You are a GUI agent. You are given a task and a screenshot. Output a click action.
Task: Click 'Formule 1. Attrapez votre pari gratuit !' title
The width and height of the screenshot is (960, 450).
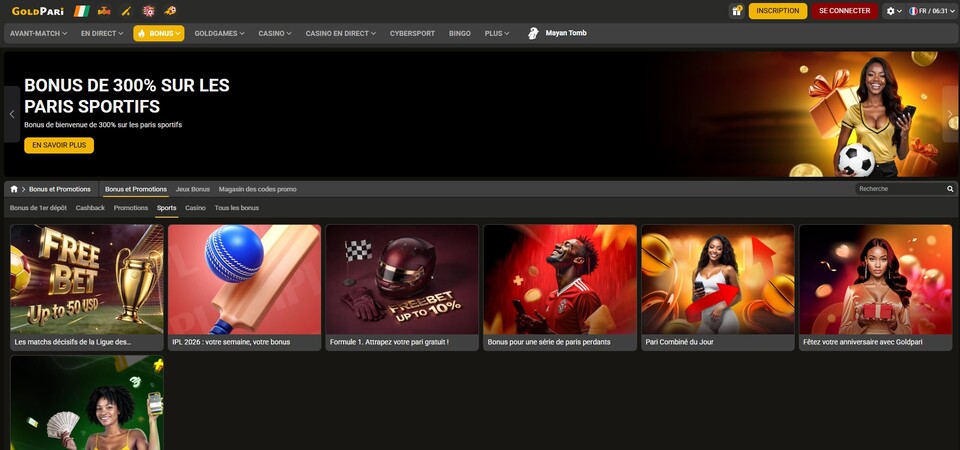click(x=389, y=342)
